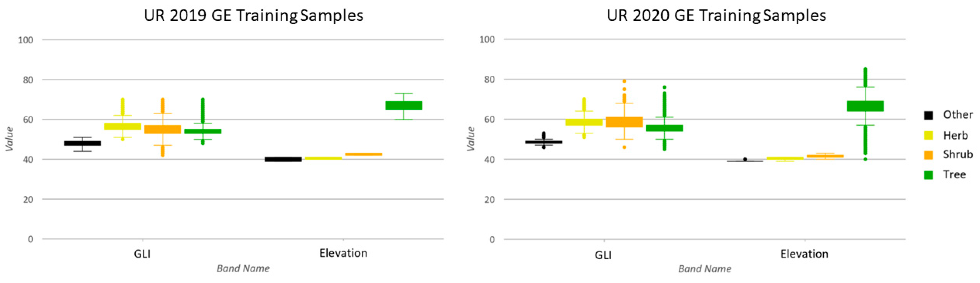980x283 pixels.
Task: Click the GLI axis label in 2019 chart
Action: point(142,254)
